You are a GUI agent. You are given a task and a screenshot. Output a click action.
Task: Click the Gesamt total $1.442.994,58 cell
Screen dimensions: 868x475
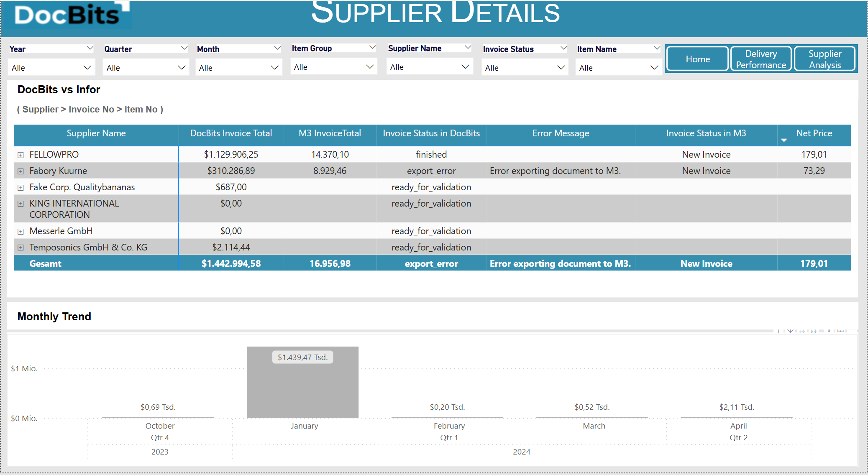[x=231, y=264]
